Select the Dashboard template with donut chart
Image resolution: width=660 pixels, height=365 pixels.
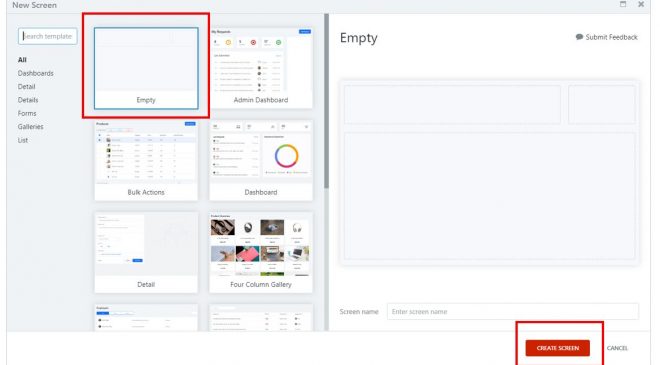tap(261, 160)
